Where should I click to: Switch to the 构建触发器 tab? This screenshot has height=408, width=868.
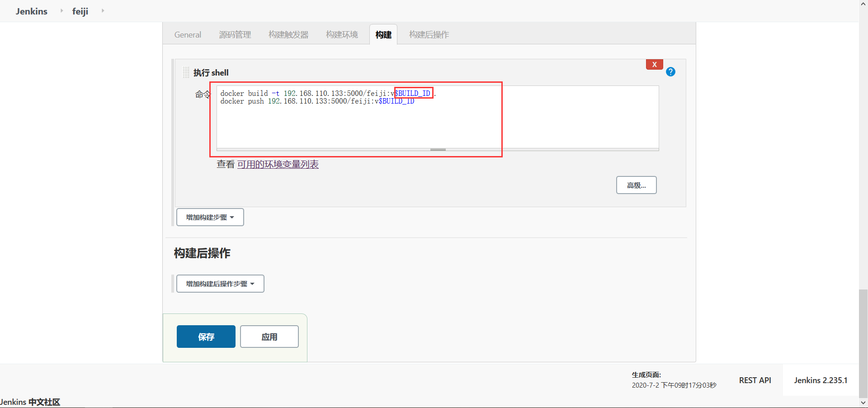(288, 35)
